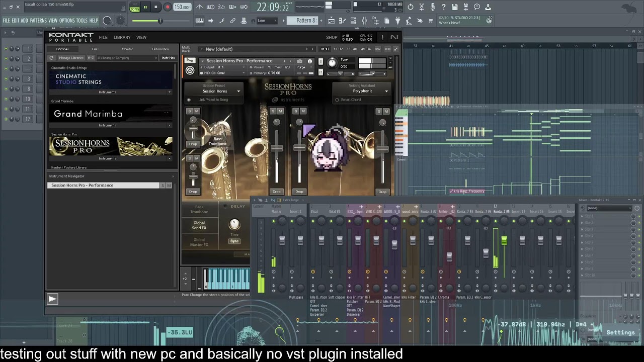
Task: Switch to Kontakt Automation tab
Action: [160, 49]
